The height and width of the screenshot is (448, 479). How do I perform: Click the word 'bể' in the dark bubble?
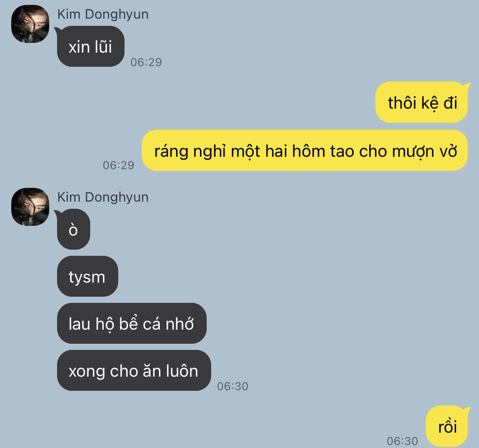click(129, 323)
